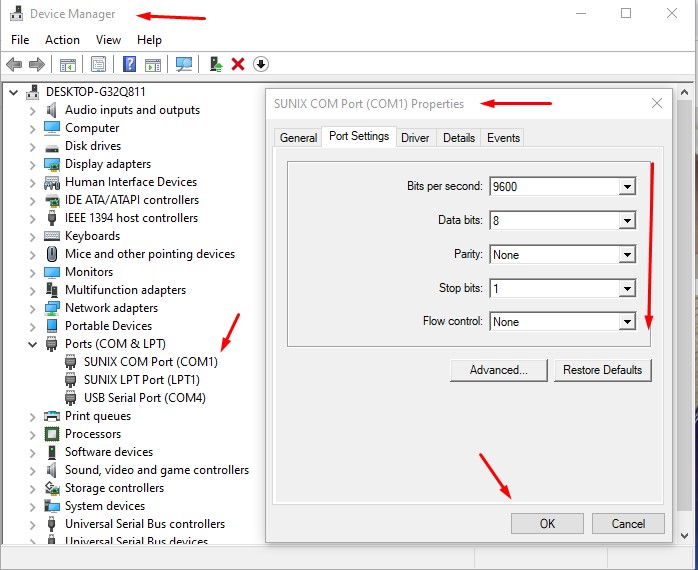Expand the Human Interface Devices category
Viewport: 698px width, 570px height.
point(32,183)
